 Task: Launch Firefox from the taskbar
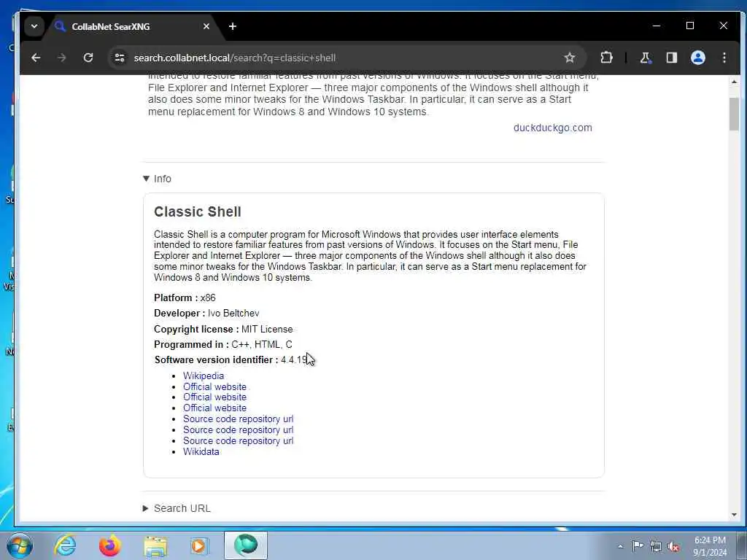[x=110, y=545]
